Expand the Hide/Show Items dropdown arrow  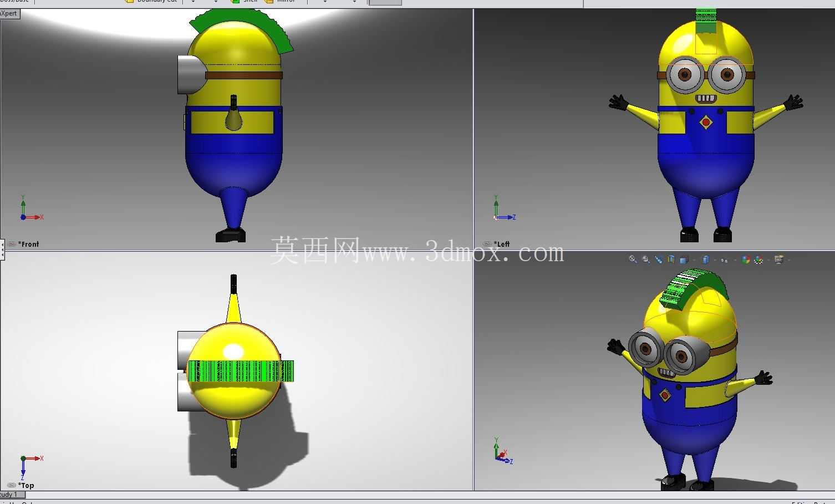[x=735, y=260]
